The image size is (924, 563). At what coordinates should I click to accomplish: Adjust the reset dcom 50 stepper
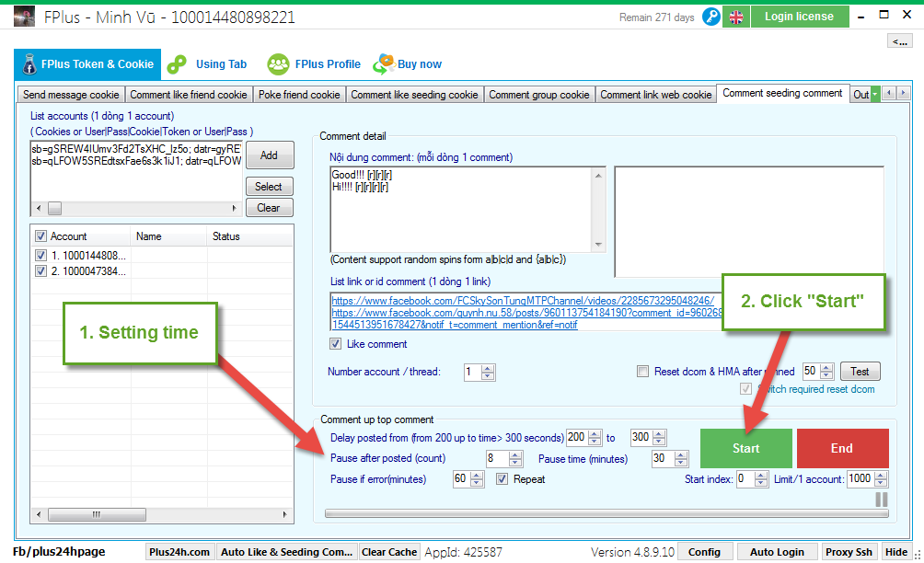tap(826, 372)
